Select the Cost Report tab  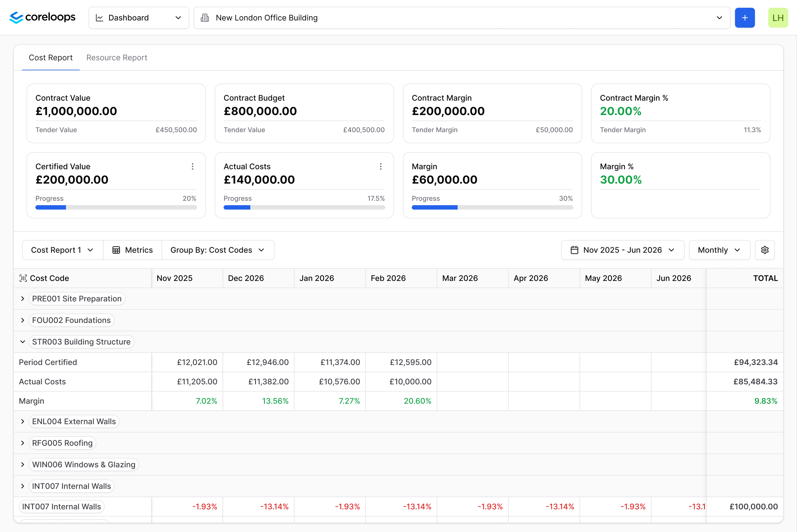(x=51, y=58)
